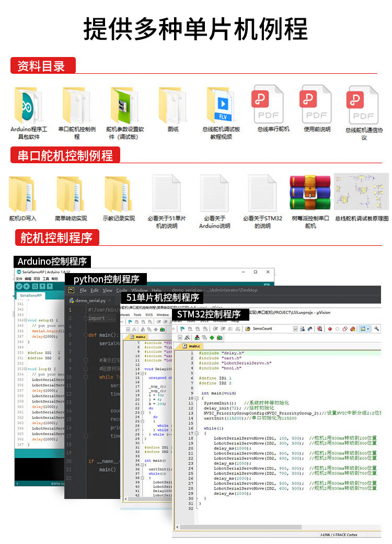Click the Arduino Upload arrow button
392x544 pixels.
(x=27, y=287)
